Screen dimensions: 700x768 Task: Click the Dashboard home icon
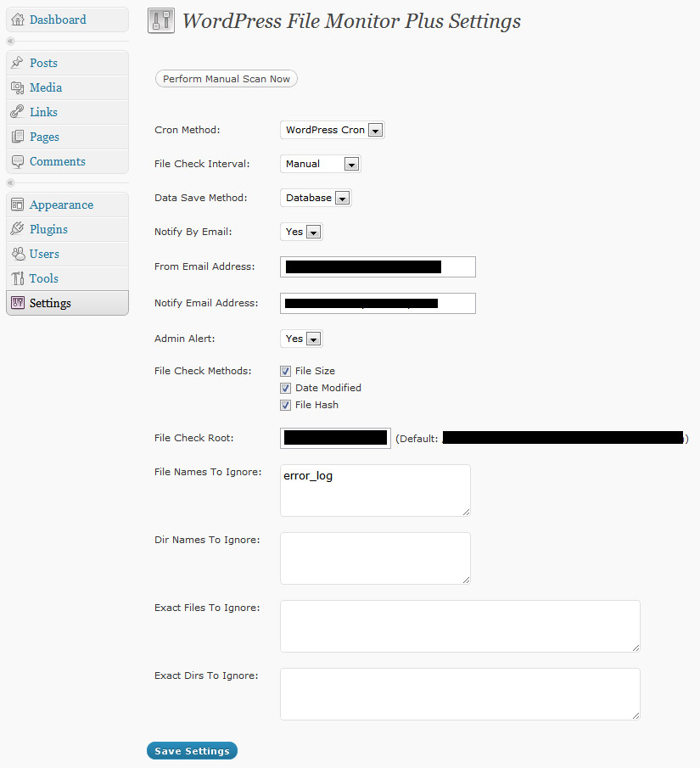click(x=18, y=20)
